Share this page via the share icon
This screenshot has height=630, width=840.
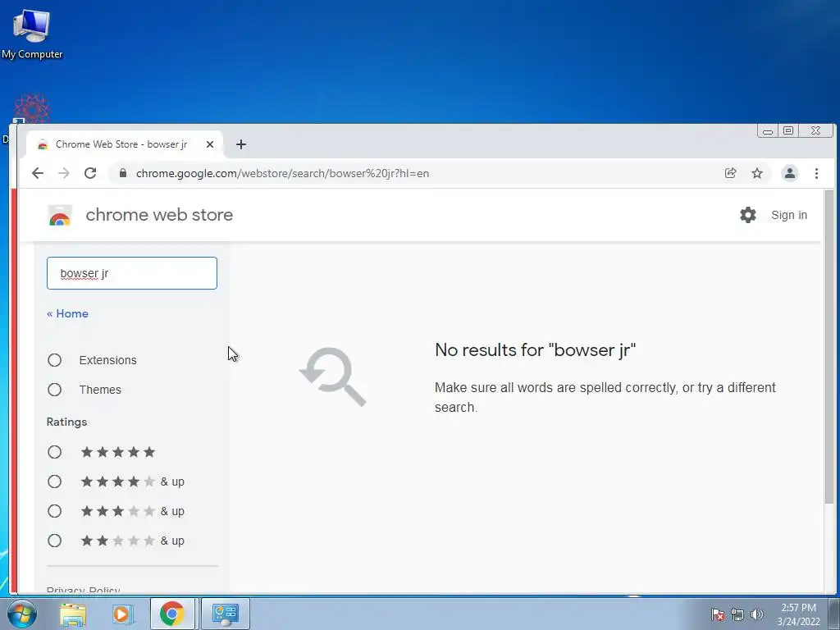pos(730,173)
